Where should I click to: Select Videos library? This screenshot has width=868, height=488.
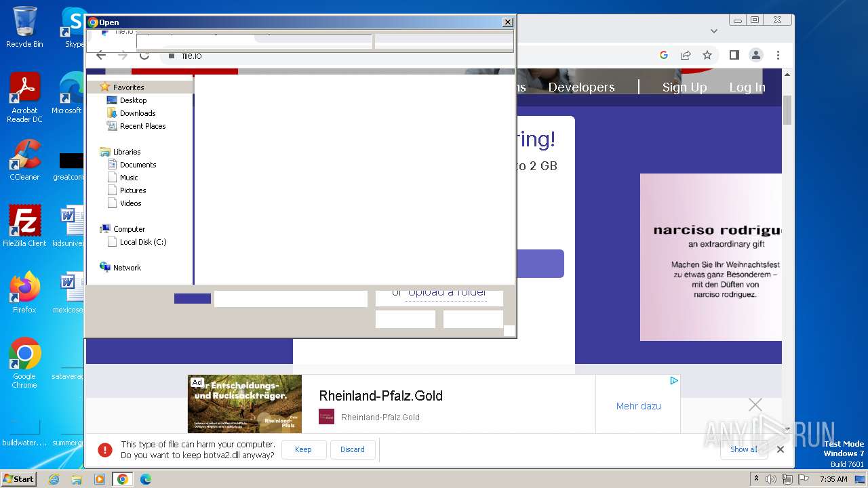(130, 203)
